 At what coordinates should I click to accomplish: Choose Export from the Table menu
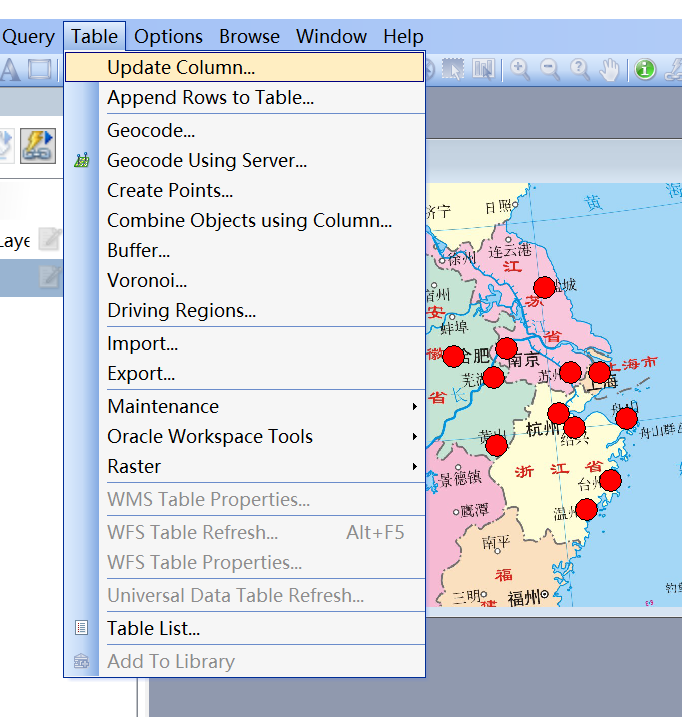141,374
